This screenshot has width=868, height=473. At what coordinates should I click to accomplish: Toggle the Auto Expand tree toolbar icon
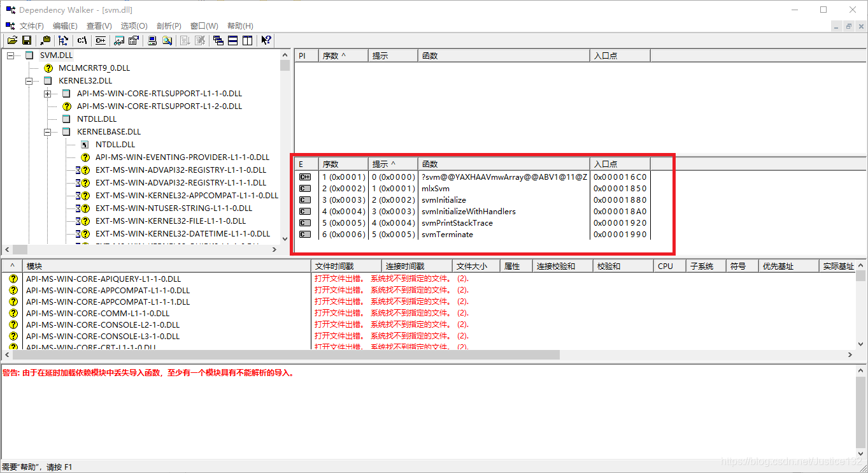coord(63,40)
